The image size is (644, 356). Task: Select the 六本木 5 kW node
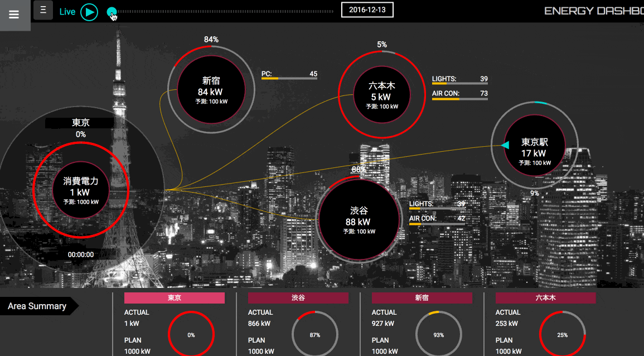point(381,95)
